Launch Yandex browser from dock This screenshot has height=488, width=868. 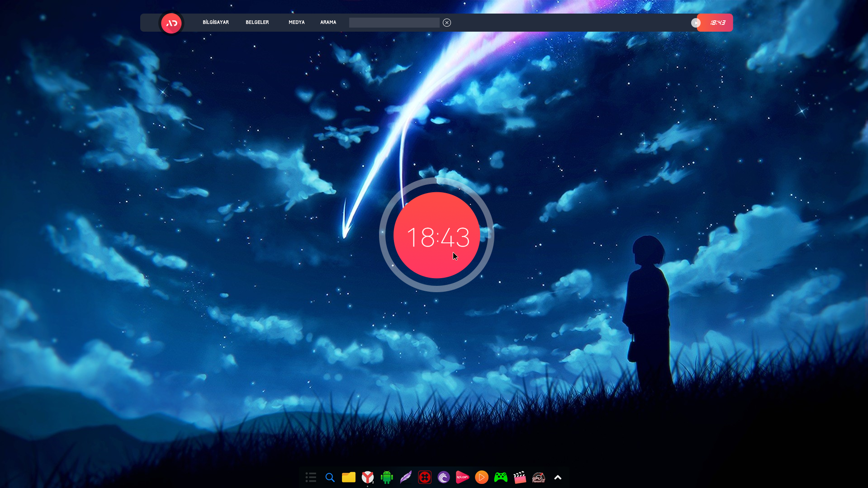click(368, 477)
